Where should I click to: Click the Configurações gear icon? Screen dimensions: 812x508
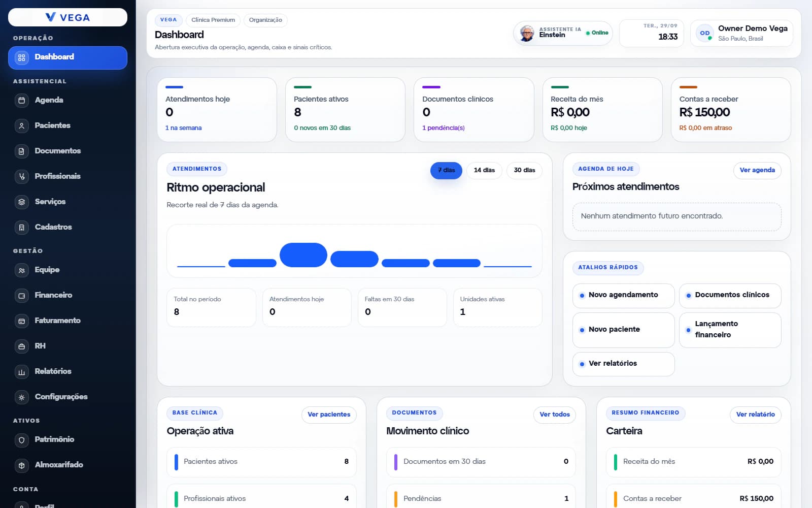[21, 397]
